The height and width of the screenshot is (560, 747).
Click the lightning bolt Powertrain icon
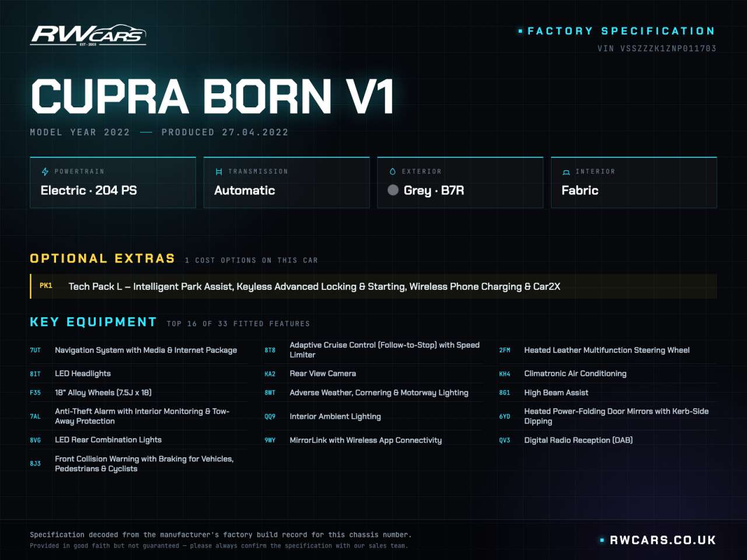[45, 171]
